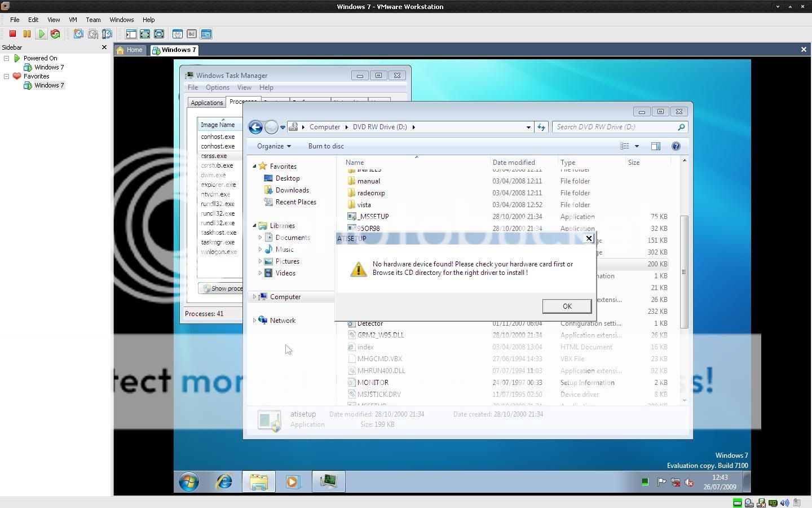
Task: Click the Appliance view toolbar icon
Action: point(192,34)
